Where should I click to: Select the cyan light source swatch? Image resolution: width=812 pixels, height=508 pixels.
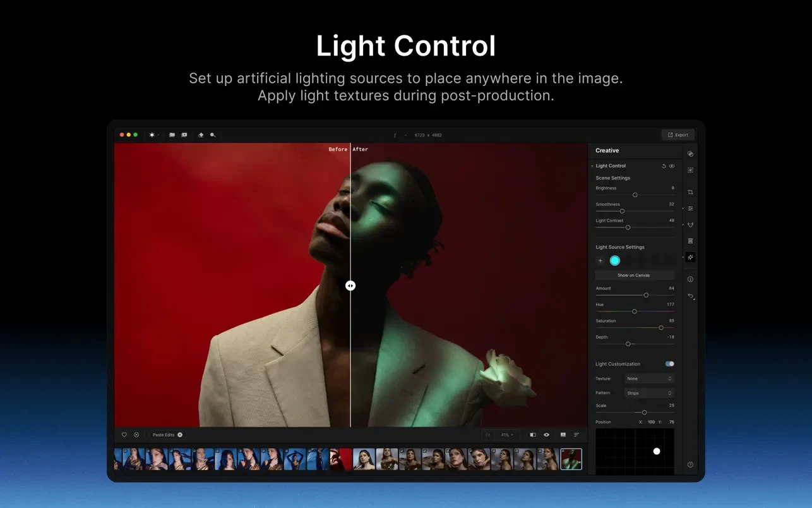[615, 261]
